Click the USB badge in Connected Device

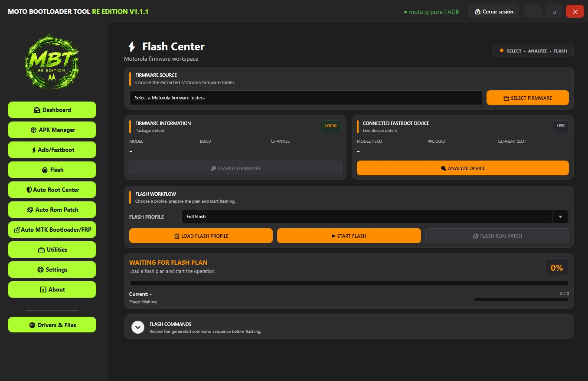pyautogui.click(x=561, y=126)
